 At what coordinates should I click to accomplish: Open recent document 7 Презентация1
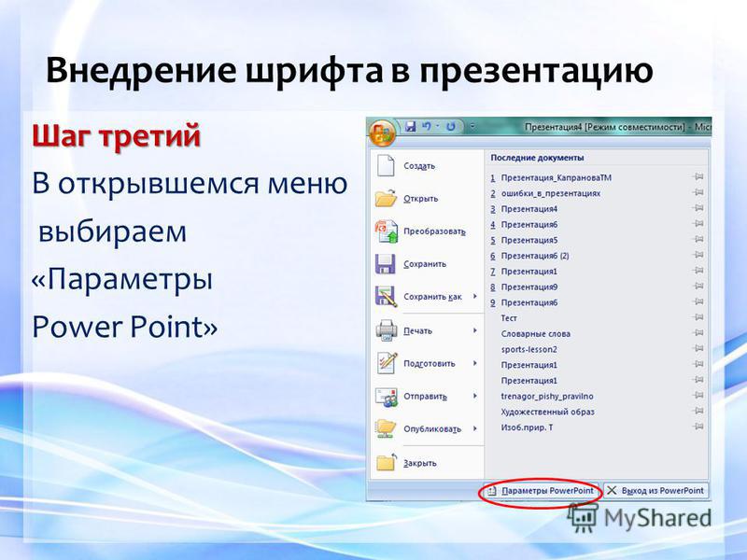click(529, 272)
